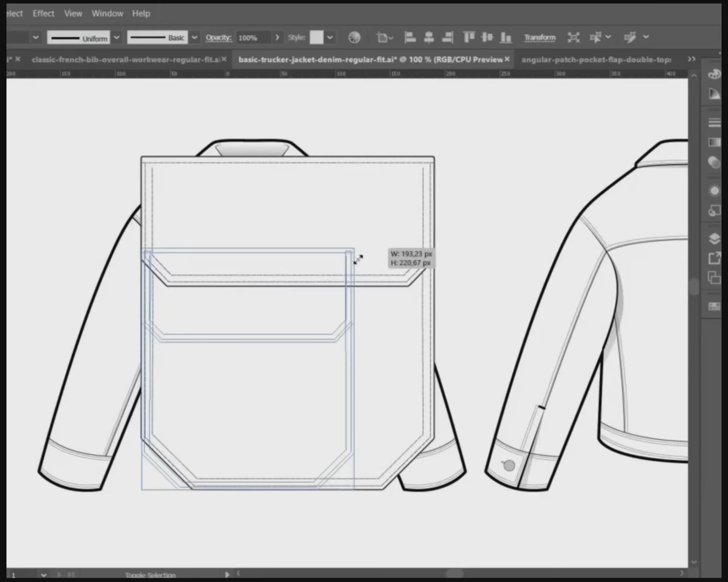Expand the Style dropdown arrow
728x582 pixels.
tap(329, 37)
